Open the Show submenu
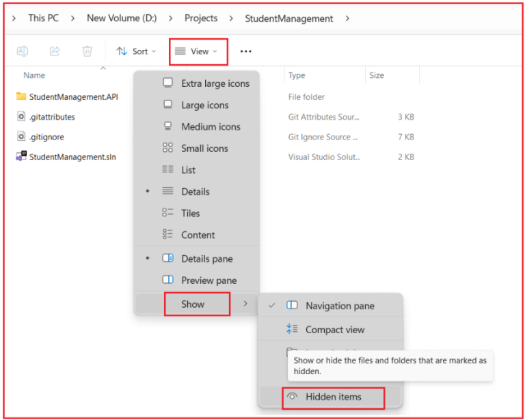The width and height of the screenshot is (525, 420). pyautogui.click(x=197, y=304)
